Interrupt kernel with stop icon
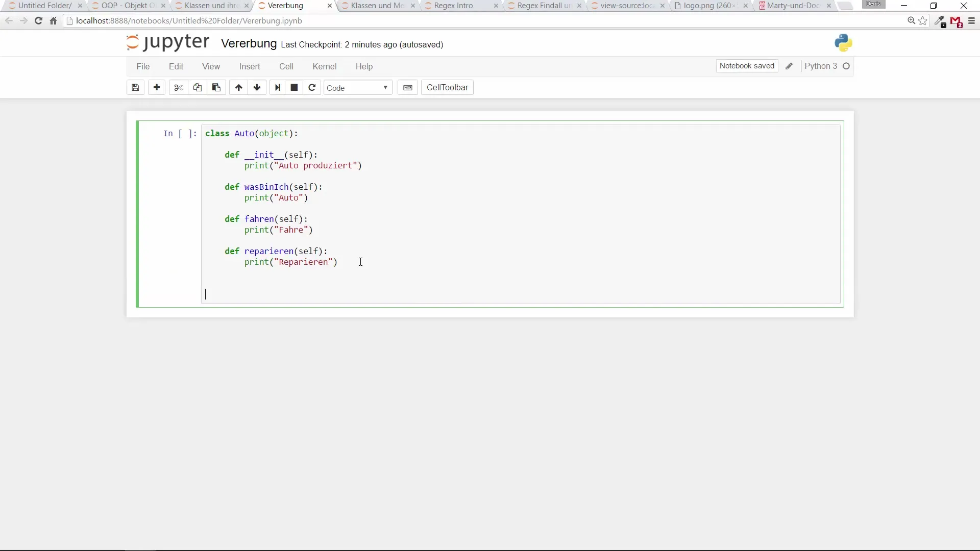 coord(294,88)
